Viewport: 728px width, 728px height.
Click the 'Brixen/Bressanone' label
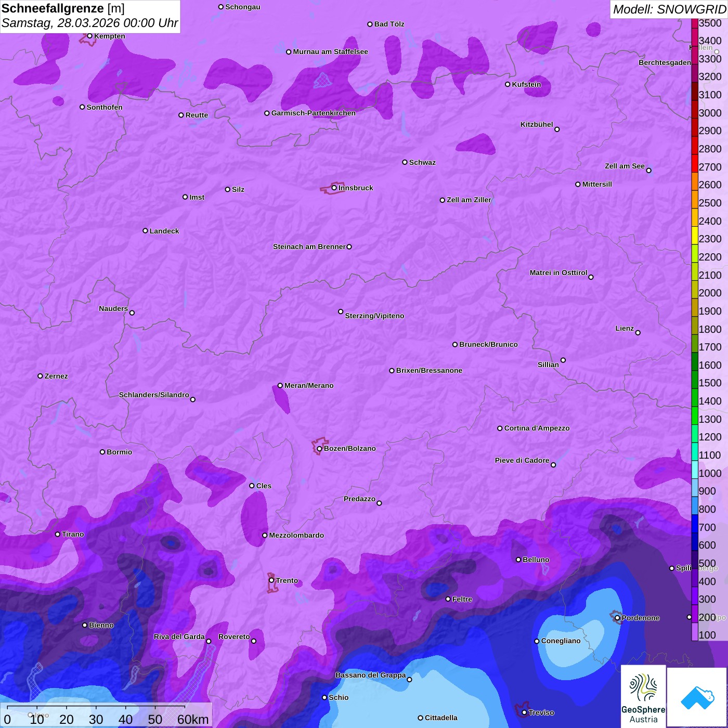click(x=429, y=370)
